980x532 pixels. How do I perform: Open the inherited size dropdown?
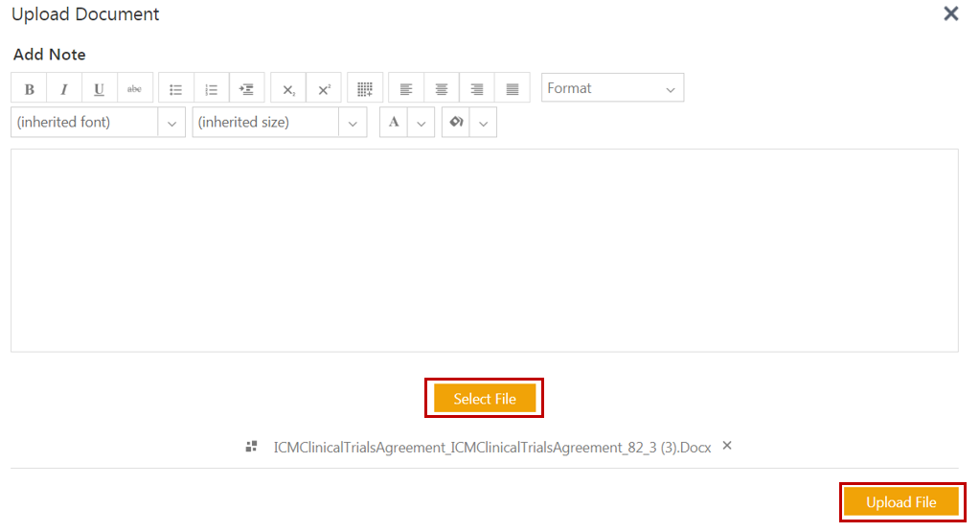tap(353, 123)
